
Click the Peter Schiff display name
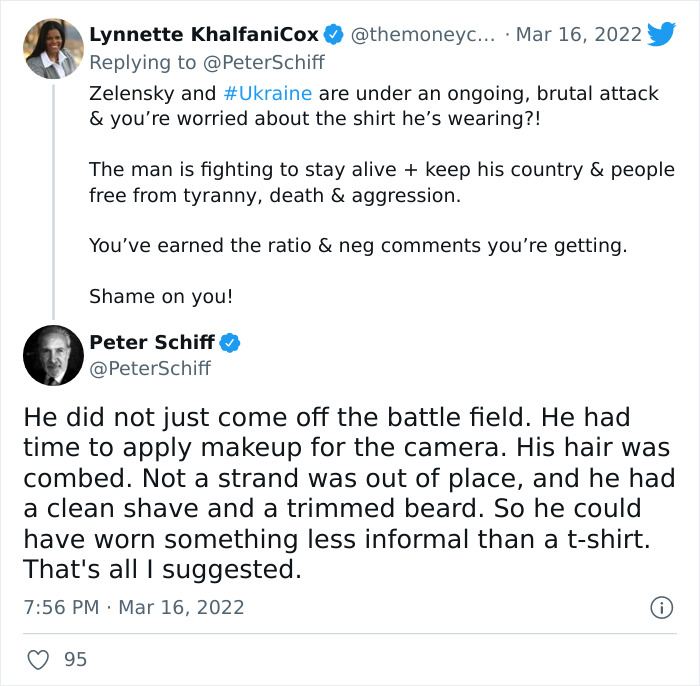152,343
